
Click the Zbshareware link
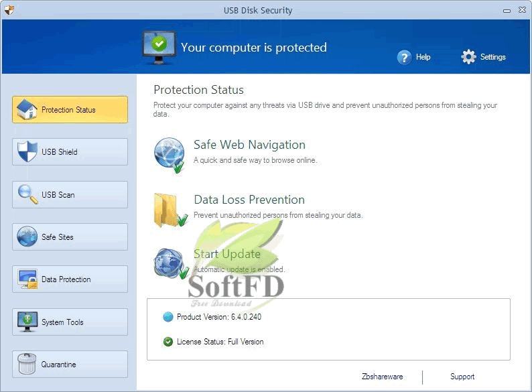pos(382,377)
